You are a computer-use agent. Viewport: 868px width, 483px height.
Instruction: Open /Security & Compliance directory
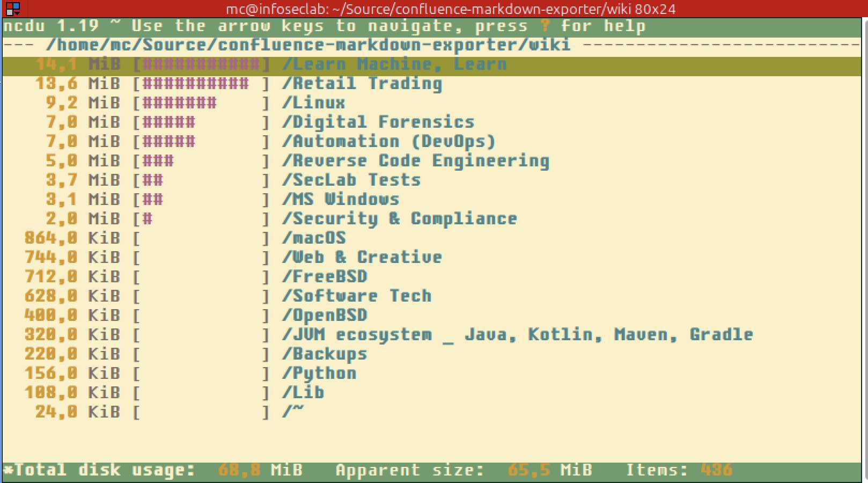point(400,219)
